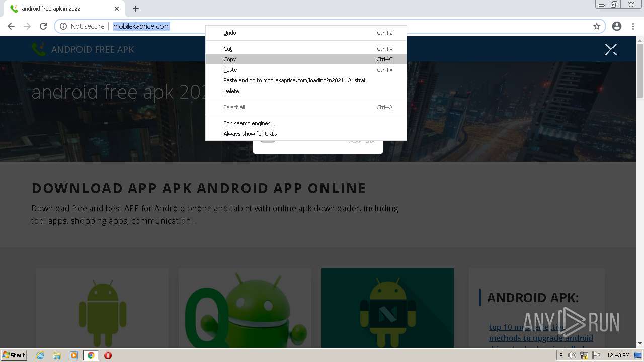Close the site overlay with white X
Screen dimensions: 644x362
pyautogui.click(x=611, y=49)
